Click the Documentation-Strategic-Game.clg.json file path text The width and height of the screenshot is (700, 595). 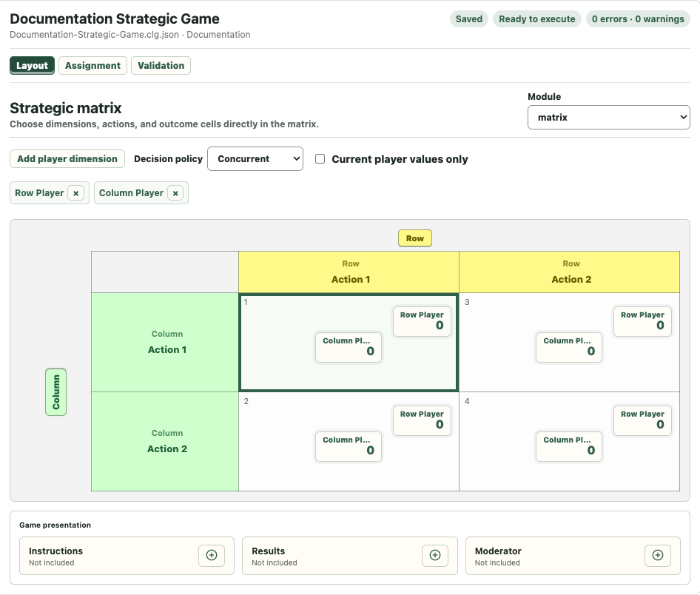[x=94, y=35]
